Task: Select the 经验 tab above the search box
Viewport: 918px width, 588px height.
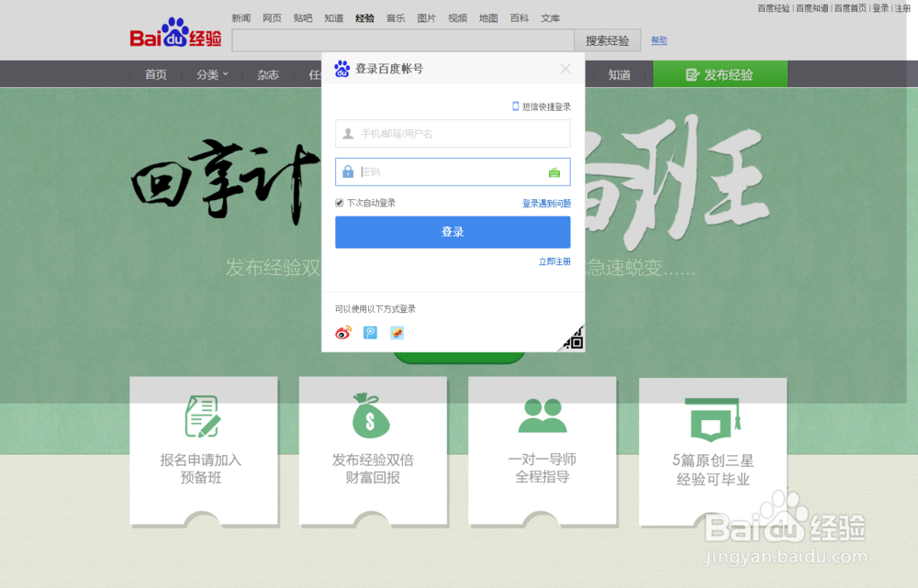Action: [x=364, y=18]
